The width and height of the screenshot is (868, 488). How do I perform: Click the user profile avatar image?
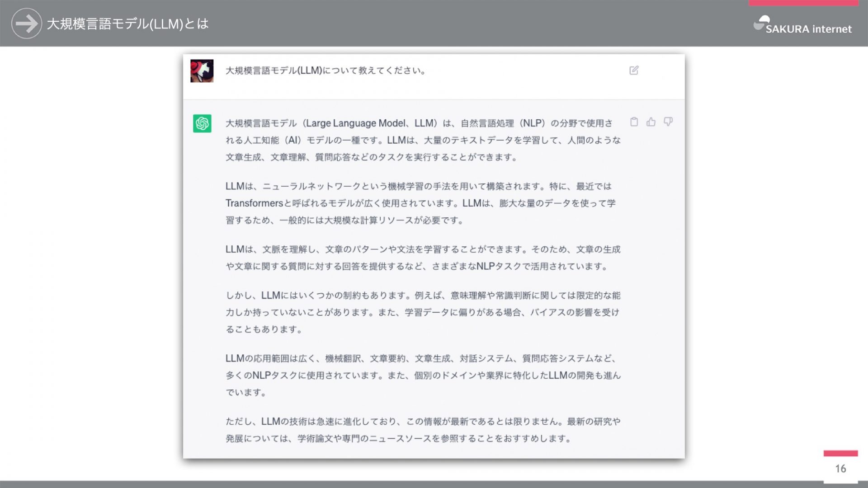(202, 71)
